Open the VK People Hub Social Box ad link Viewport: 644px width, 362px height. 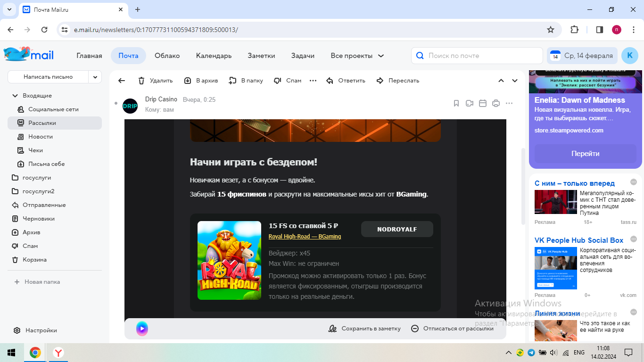579,240
